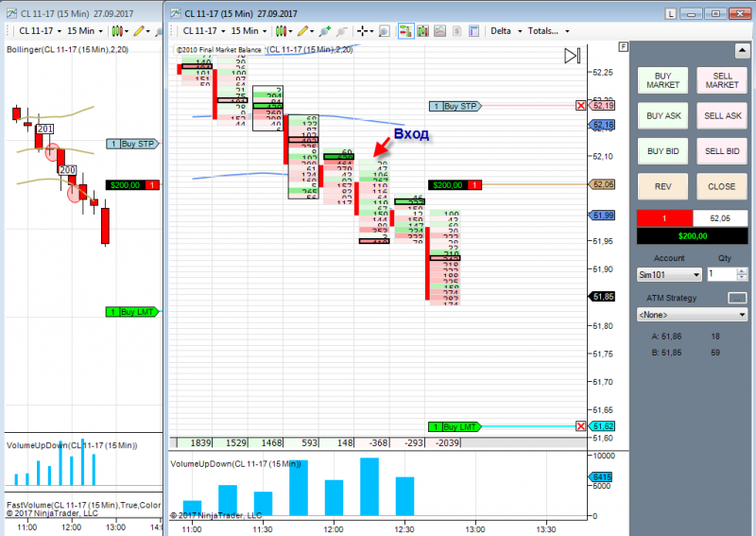Image resolution: width=756 pixels, height=536 pixels.
Task: Click the 52,05 average price display
Action: [720, 218]
